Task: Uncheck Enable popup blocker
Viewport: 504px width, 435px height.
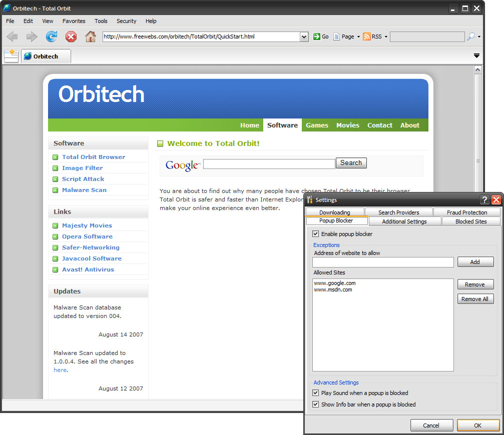Action: click(x=316, y=234)
